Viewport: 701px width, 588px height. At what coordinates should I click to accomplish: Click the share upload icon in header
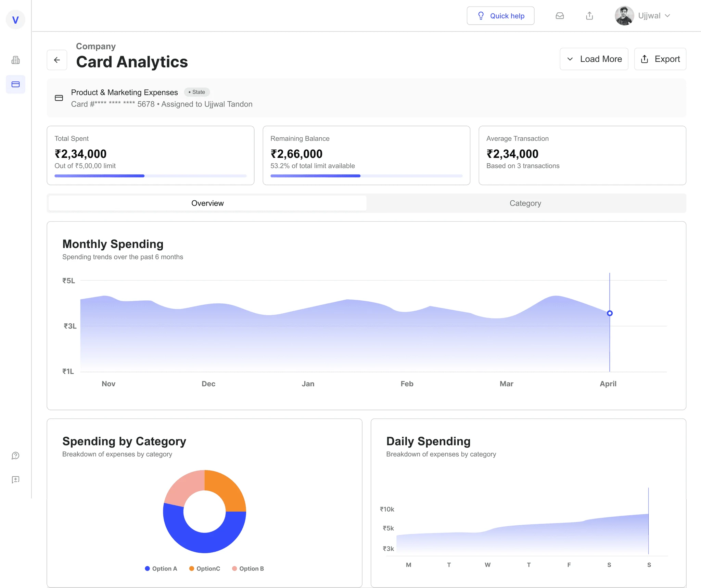click(589, 16)
